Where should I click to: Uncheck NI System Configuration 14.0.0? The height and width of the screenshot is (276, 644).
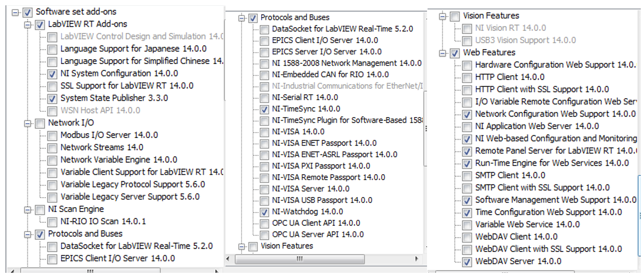[x=52, y=74]
